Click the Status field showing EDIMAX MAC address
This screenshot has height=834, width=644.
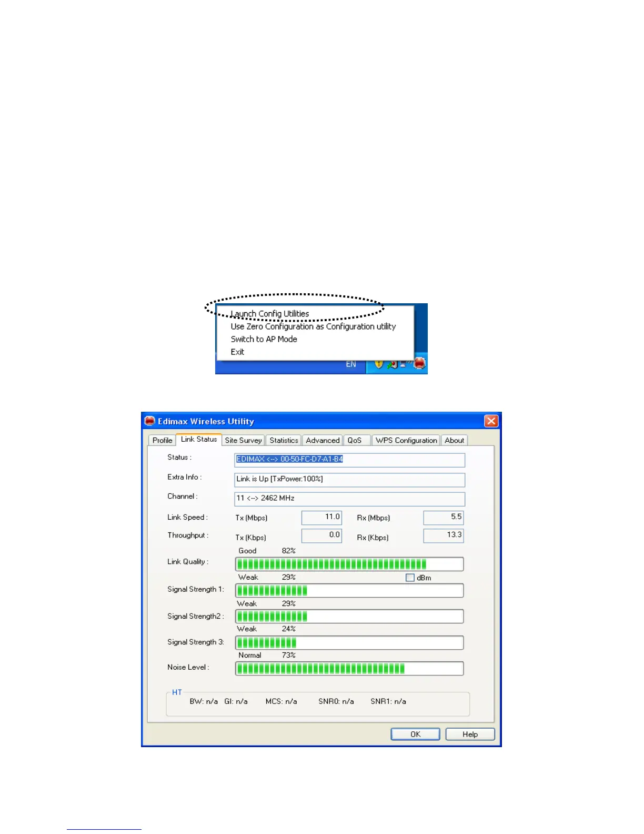point(349,460)
